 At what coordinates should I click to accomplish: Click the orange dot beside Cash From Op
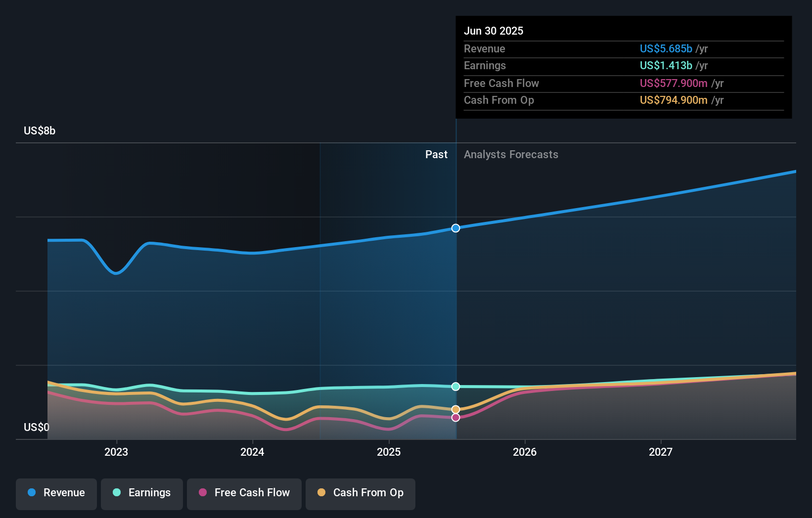(322, 493)
